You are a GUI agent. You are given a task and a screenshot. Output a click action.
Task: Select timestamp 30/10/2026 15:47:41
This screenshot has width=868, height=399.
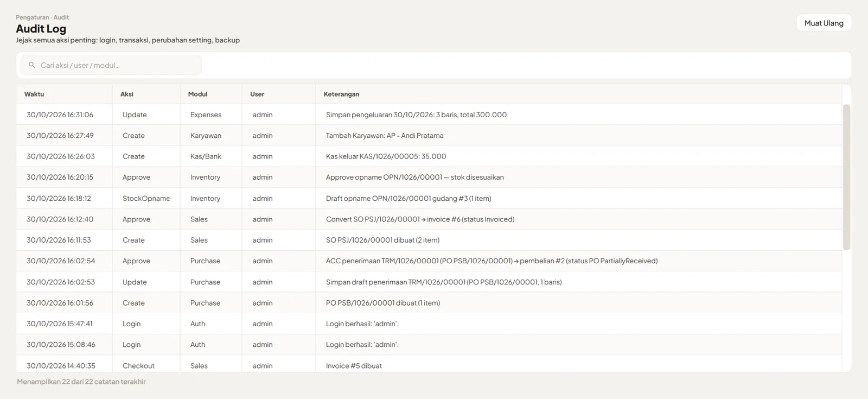tap(60, 324)
